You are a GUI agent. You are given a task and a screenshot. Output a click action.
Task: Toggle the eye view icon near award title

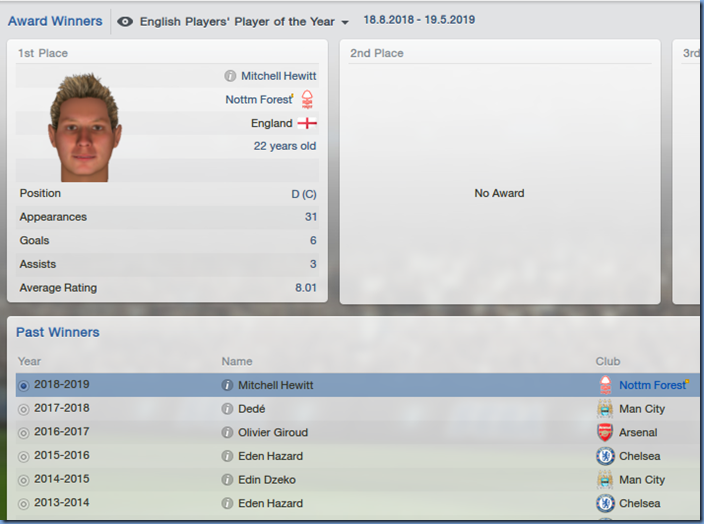point(125,22)
